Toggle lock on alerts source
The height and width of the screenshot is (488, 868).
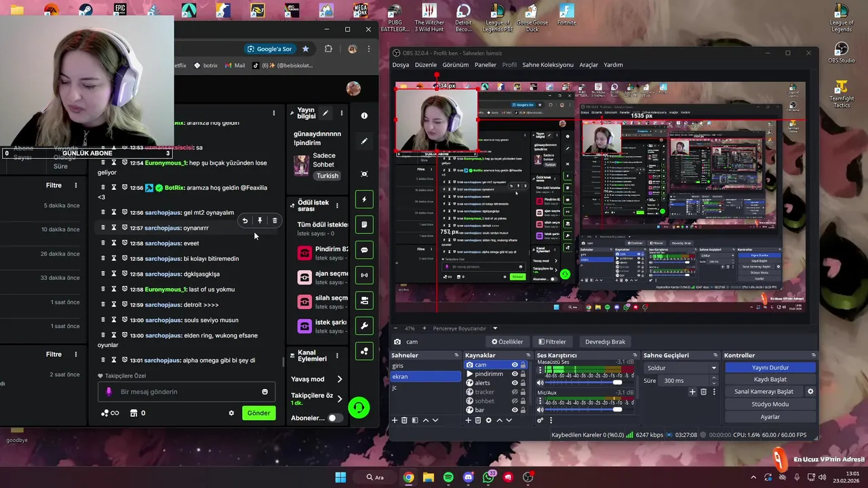click(x=523, y=383)
